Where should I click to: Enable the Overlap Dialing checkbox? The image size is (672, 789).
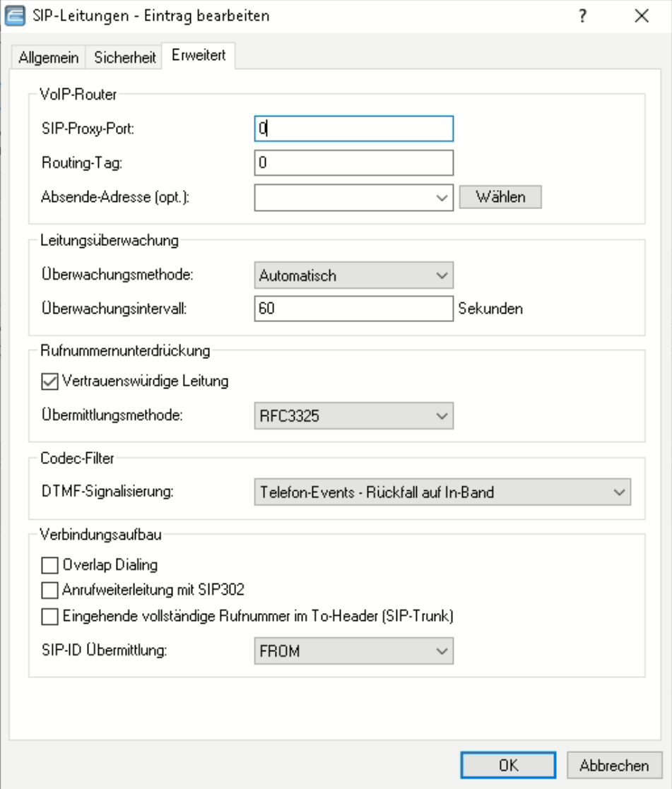[x=49, y=565]
